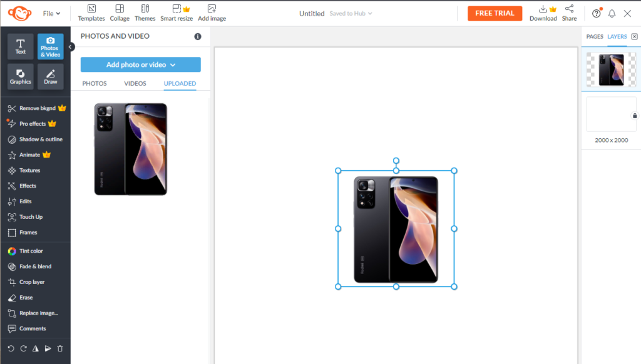Collapse the left panel with arrow handle

pyautogui.click(x=71, y=47)
